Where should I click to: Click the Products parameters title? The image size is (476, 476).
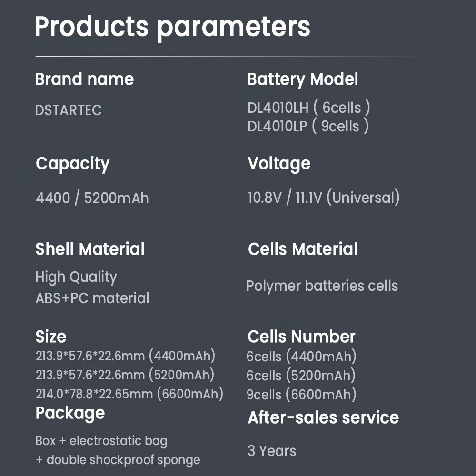point(172,27)
